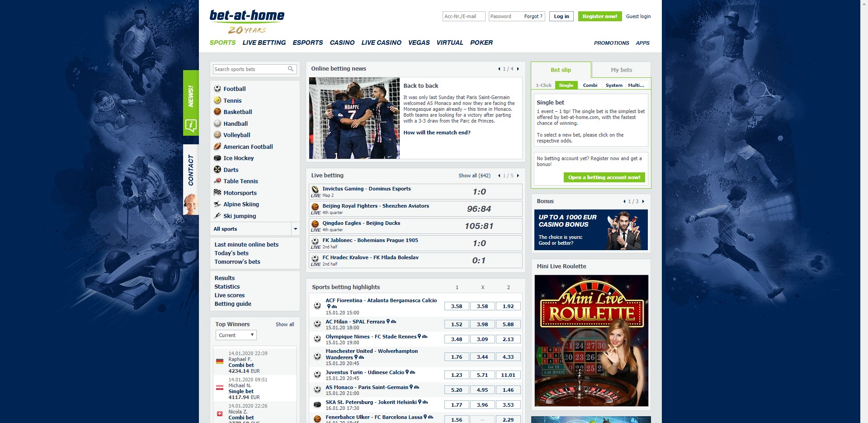Open the ESPORTS menu
Image resolution: width=868 pixels, height=423 pixels.
pos(307,43)
